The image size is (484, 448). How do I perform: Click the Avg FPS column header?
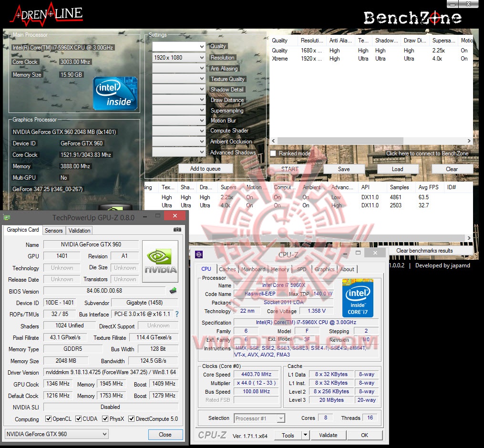point(428,187)
